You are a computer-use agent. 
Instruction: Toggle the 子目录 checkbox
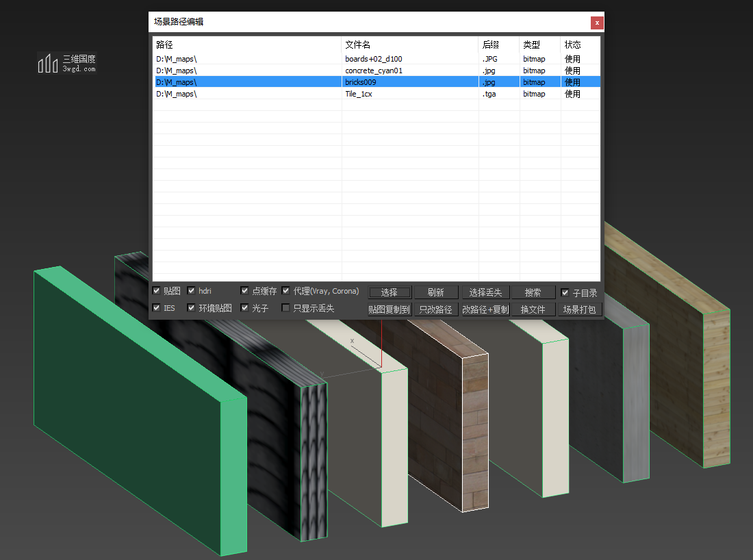click(565, 292)
